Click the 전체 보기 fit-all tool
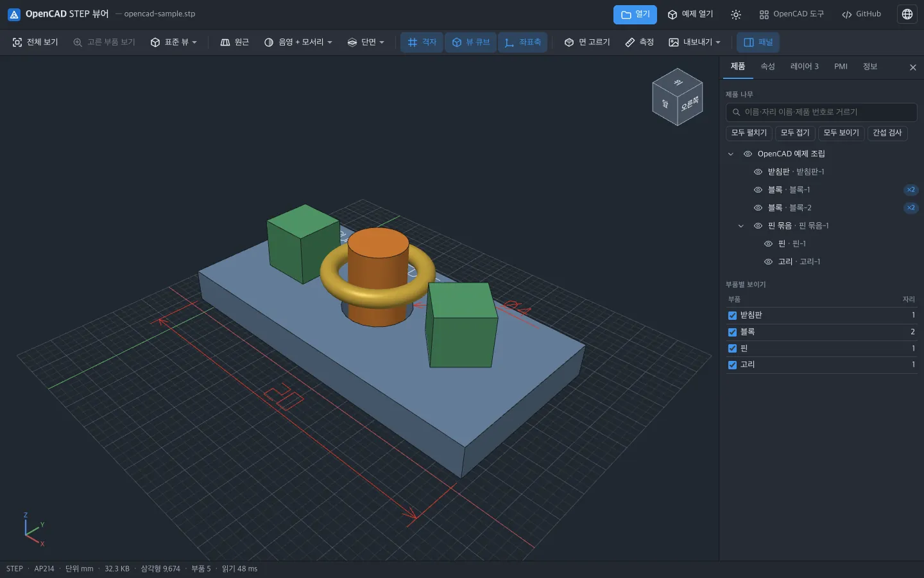The height and width of the screenshot is (578, 924). click(x=35, y=42)
